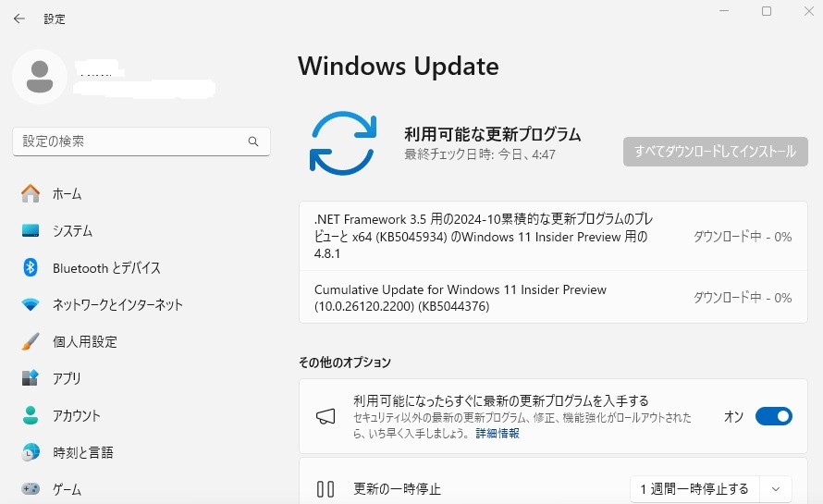Image resolution: width=823 pixels, height=504 pixels.
Task: Click the 利用可能な更新プログラム heading
Action: (492, 134)
